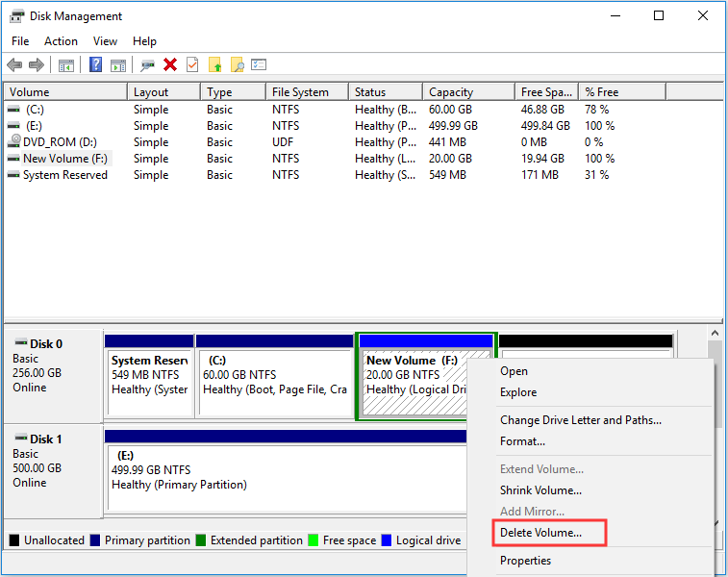Toggle the Show/Hide Action Pane icon
The width and height of the screenshot is (728, 577).
[118, 65]
